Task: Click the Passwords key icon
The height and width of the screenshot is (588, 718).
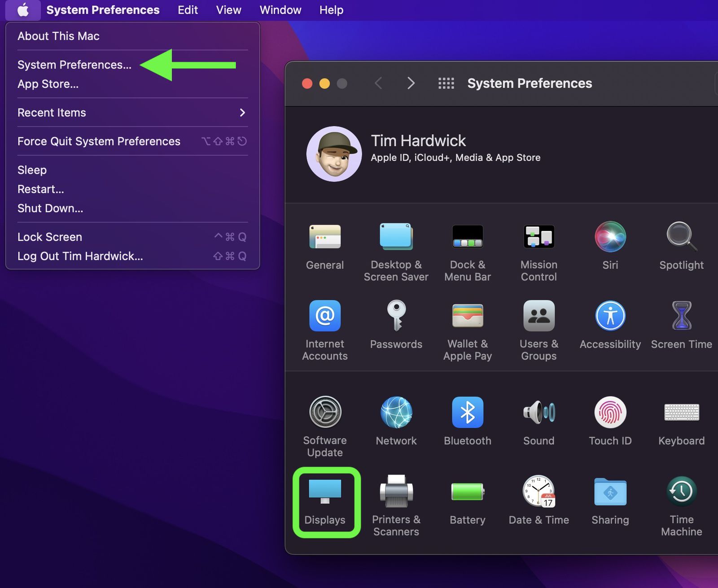Action: 396,315
